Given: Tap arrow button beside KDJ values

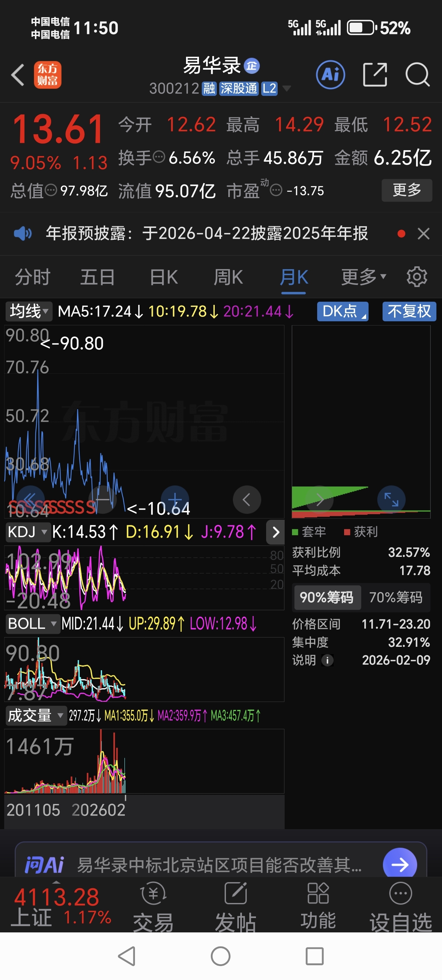Looking at the screenshot, I should coord(276,532).
